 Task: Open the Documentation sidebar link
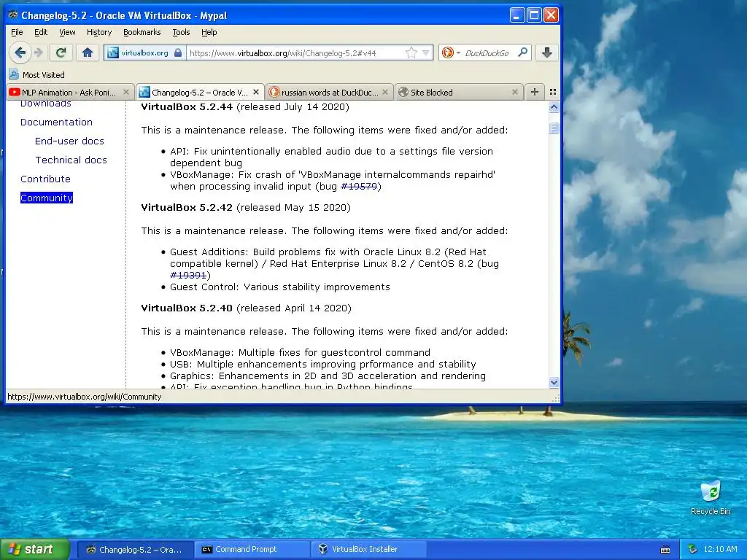pos(56,122)
